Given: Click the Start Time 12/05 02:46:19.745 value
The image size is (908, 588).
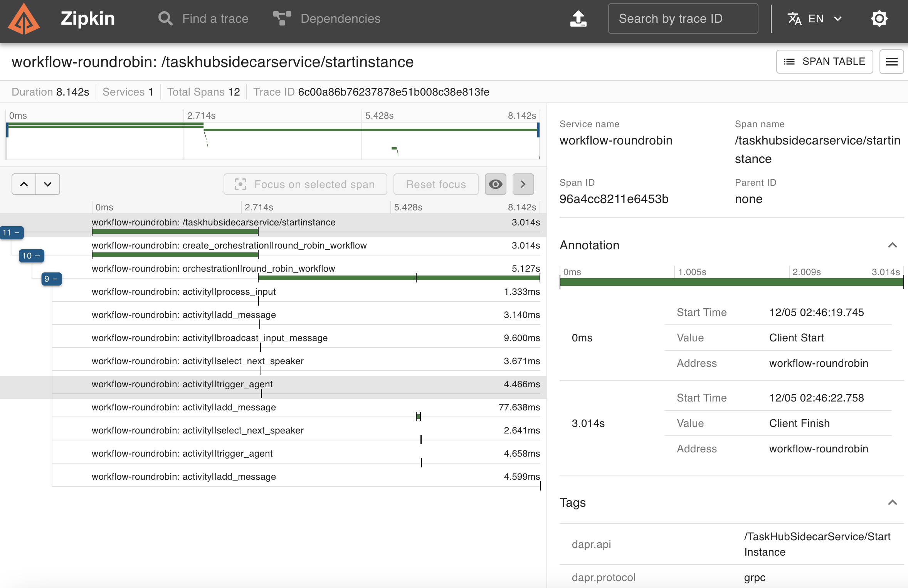Looking at the screenshot, I should 817,312.
